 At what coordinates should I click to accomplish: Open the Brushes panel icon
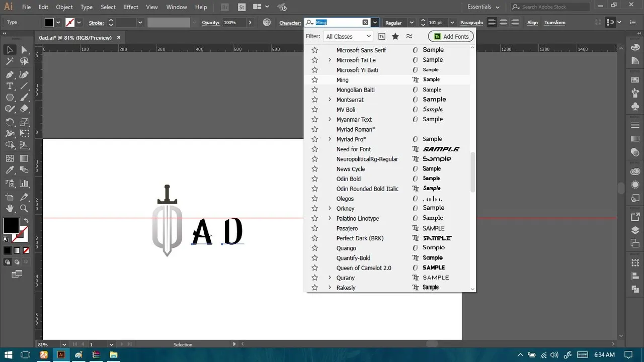coord(635,94)
